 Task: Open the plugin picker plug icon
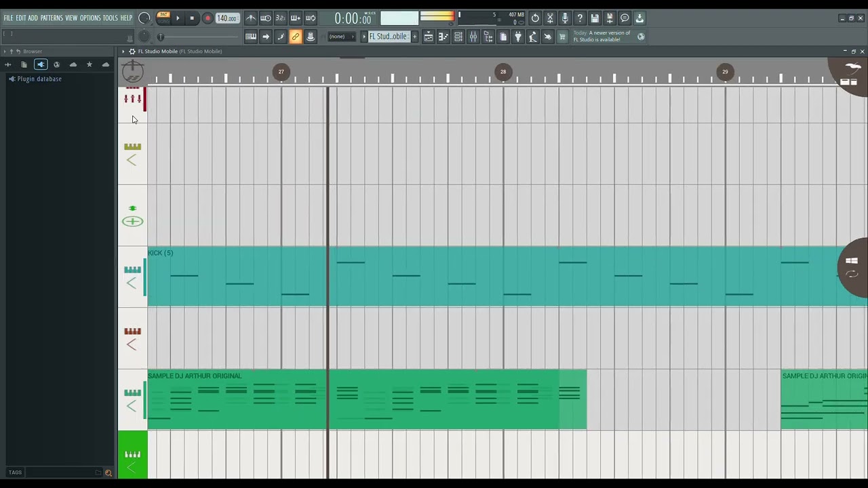point(518,37)
